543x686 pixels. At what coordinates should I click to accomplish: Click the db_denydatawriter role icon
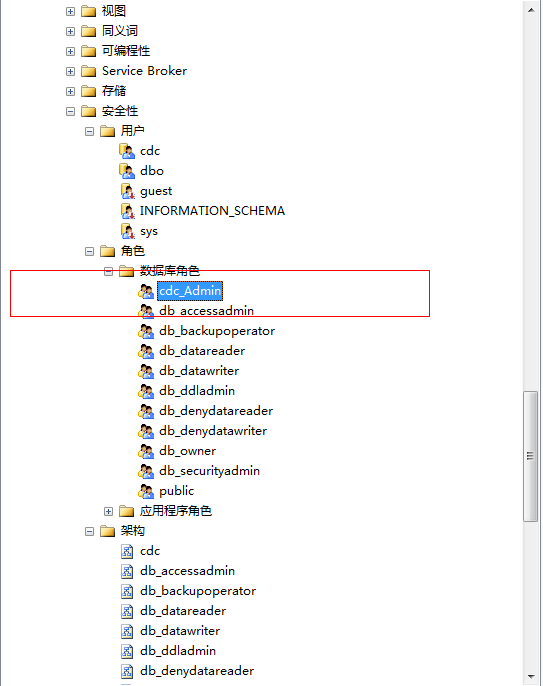point(146,431)
